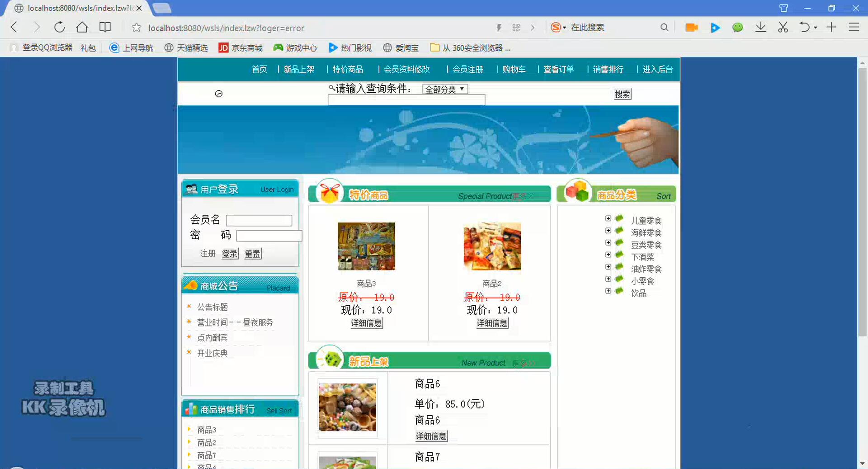Reload the page with the refresh icon
868x469 pixels.
[59, 27]
